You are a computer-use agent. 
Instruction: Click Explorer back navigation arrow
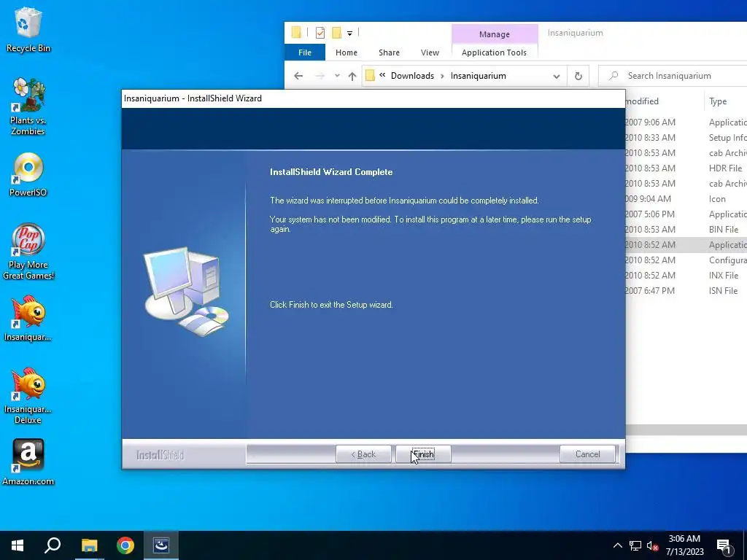(298, 76)
